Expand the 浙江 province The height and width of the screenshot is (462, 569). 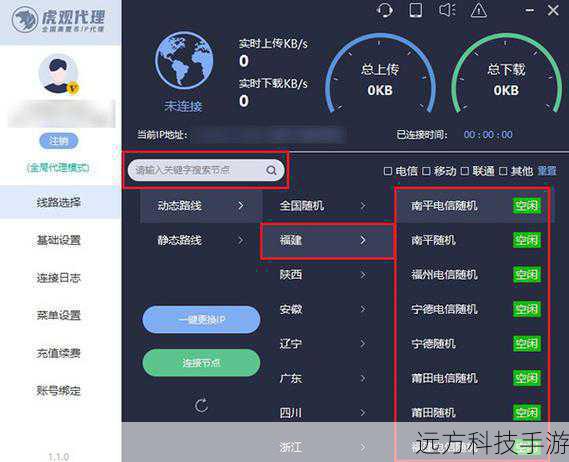(327, 447)
